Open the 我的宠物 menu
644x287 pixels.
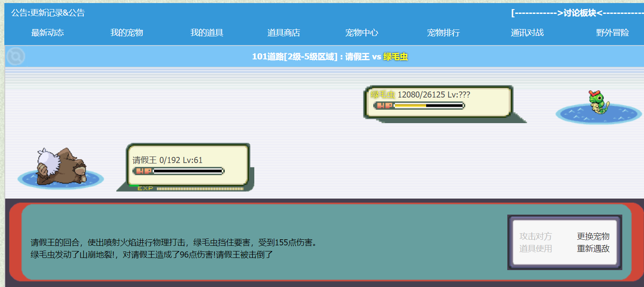pos(127,33)
